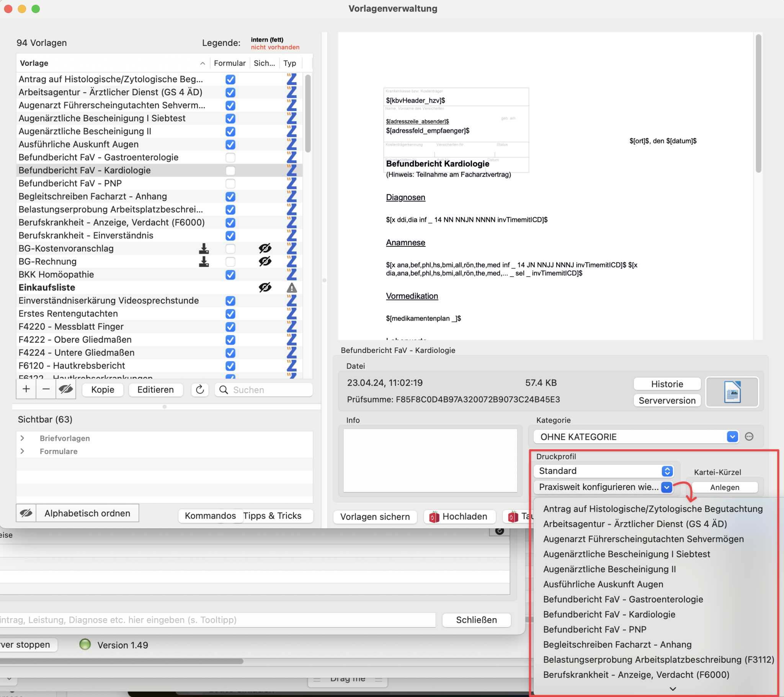
Task: Toggle Formular checkbox for BG-Rechnung
Action: point(230,262)
